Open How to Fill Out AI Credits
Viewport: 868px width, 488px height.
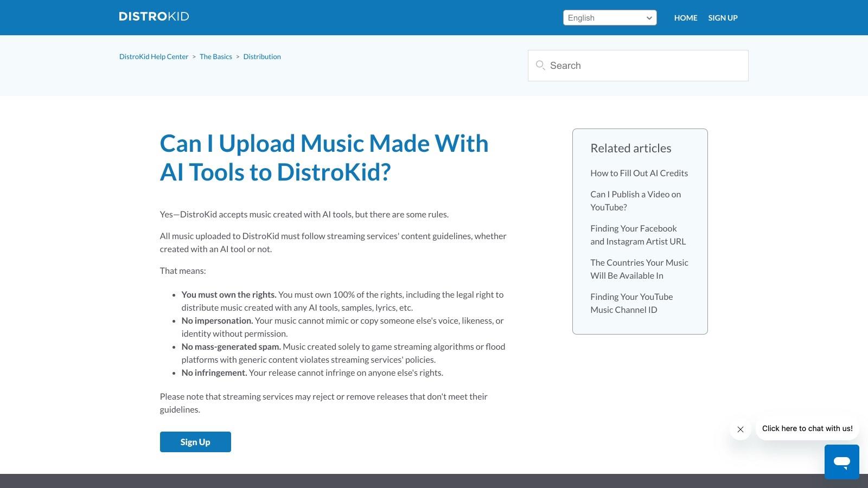(639, 173)
